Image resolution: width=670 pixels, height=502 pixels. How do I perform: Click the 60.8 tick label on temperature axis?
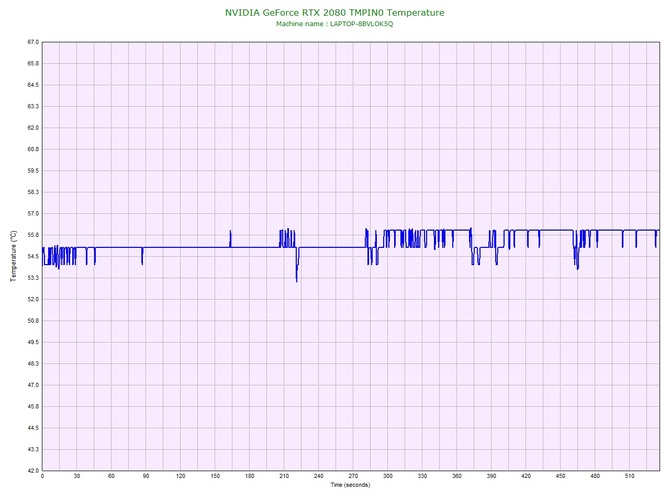coord(32,149)
